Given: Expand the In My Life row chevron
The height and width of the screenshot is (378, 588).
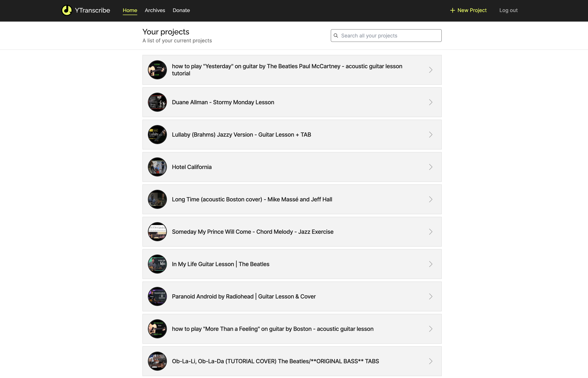Looking at the screenshot, I should [x=431, y=264].
